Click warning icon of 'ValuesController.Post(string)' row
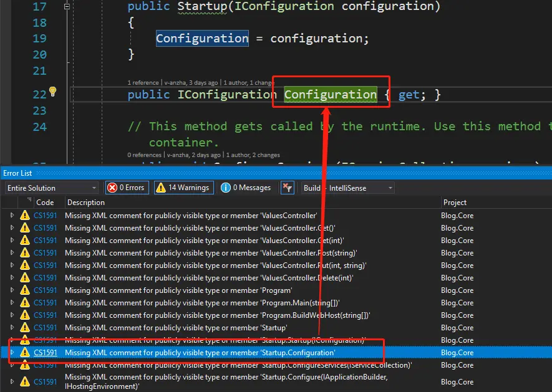This screenshot has height=392, width=552. coord(25,252)
